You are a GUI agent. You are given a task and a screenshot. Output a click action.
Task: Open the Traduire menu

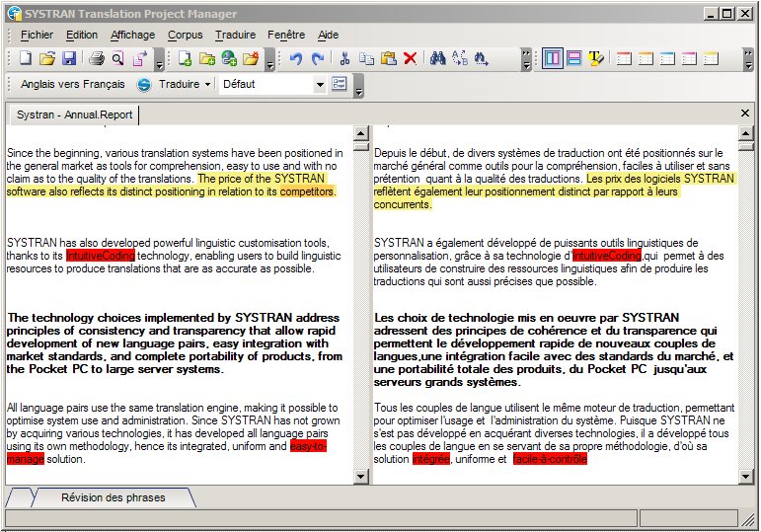tap(235, 35)
